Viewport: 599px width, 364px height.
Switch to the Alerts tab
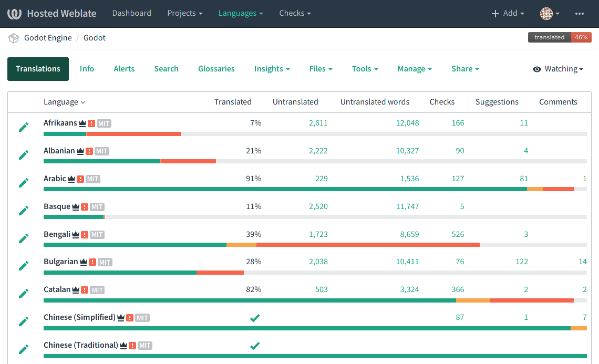tap(124, 69)
